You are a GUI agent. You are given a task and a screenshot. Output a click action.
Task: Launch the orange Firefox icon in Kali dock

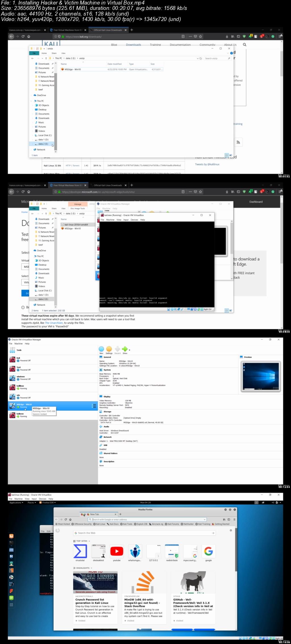(11, 536)
